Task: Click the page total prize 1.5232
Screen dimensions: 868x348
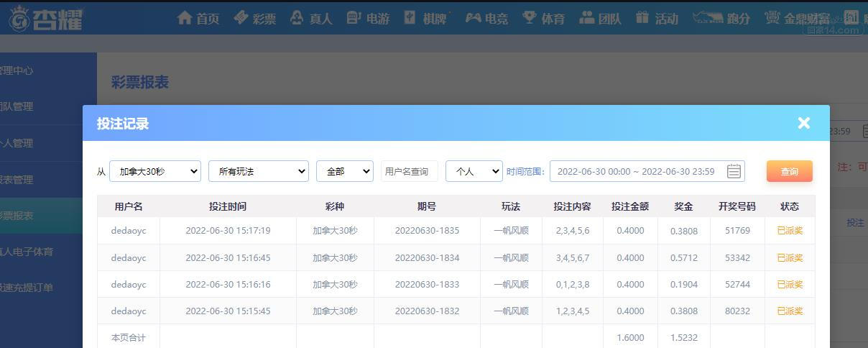Action: [683, 337]
